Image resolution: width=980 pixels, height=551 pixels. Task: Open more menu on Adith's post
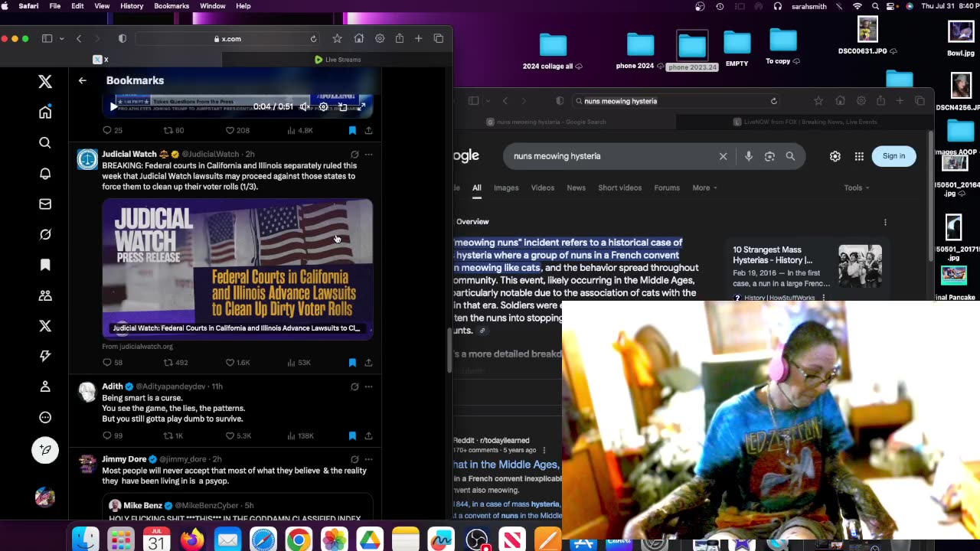point(368,387)
